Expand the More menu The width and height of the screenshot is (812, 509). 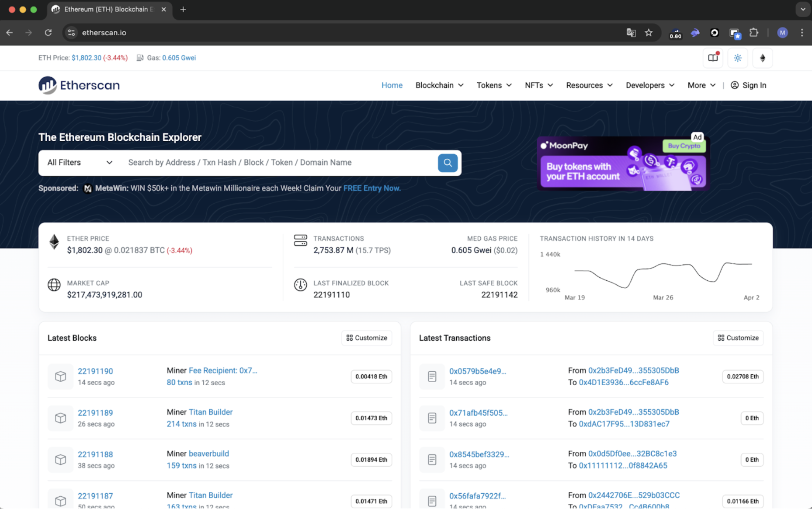point(701,85)
